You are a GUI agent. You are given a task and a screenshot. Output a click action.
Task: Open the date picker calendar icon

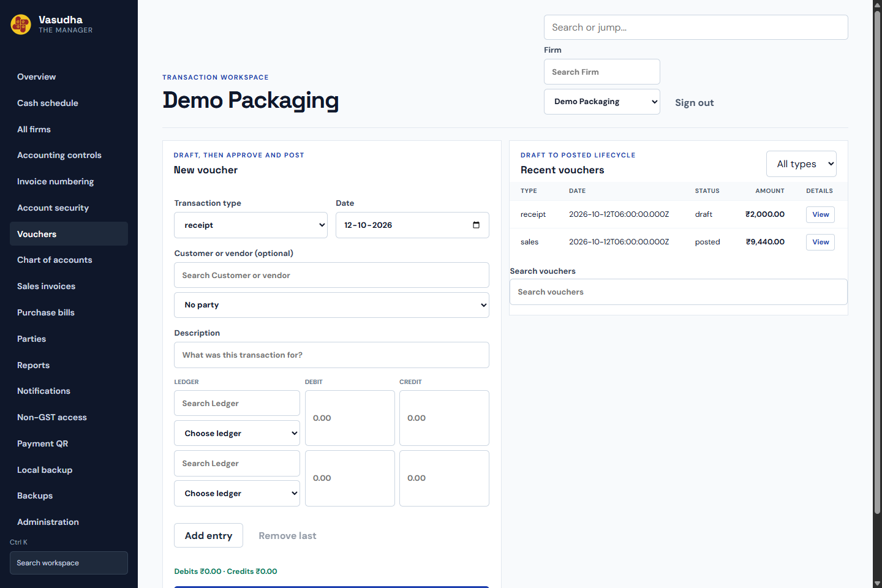coord(476,225)
